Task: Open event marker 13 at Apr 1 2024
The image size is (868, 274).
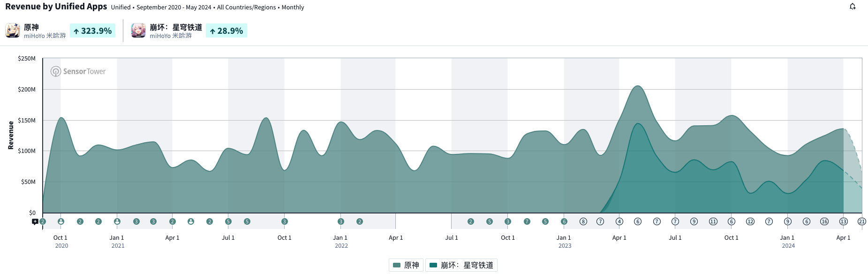Action: pyautogui.click(x=844, y=221)
